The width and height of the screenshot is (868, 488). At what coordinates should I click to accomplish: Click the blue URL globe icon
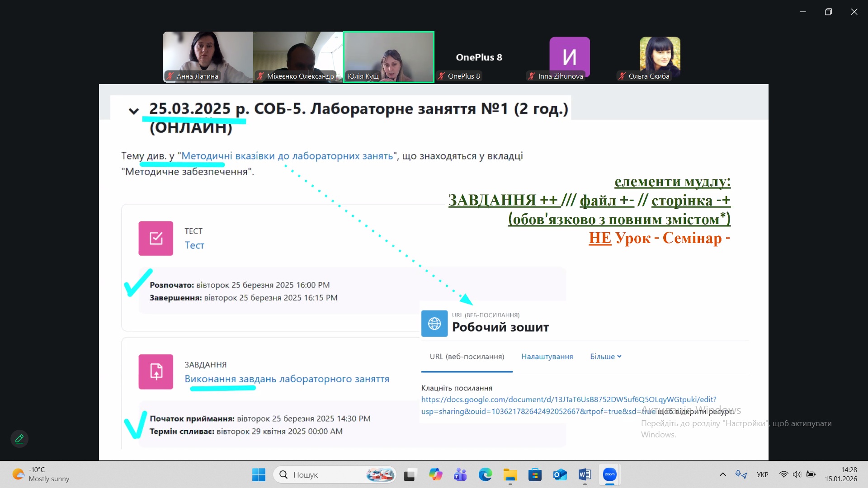point(434,324)
